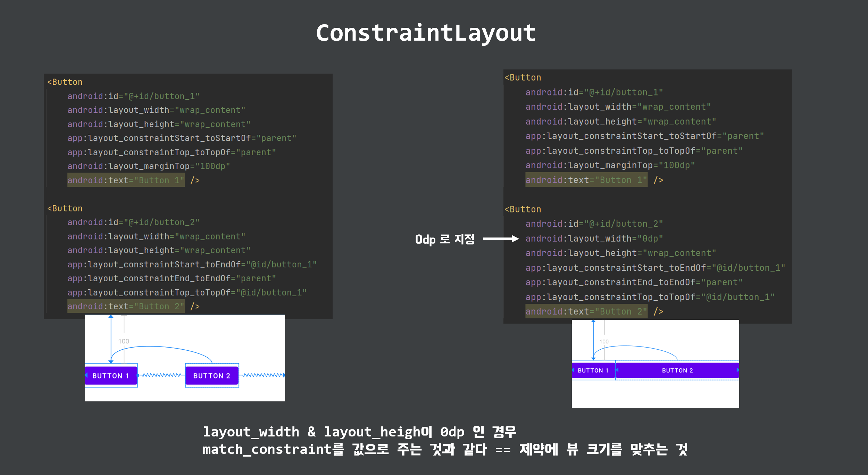Click android:id="@+id/button_1" in the left code block
Image resolution: width=868 pixels, height=475 pixels.
point(133,96)
